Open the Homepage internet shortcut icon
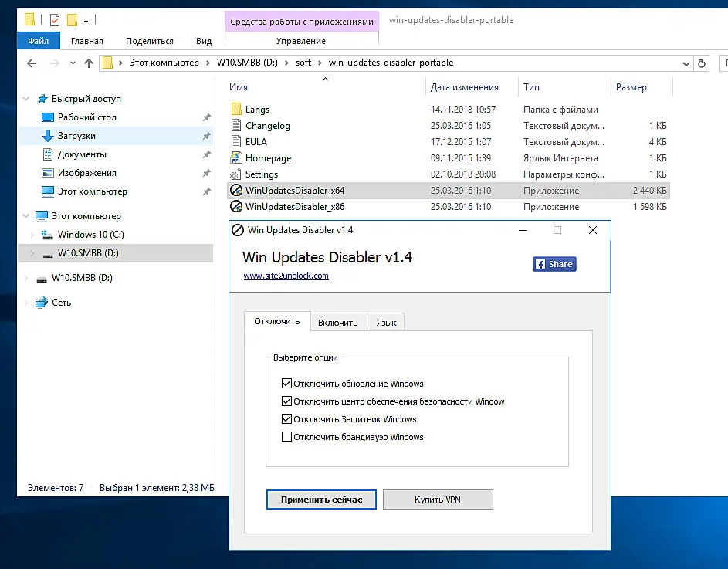 [x=236, y=158]
